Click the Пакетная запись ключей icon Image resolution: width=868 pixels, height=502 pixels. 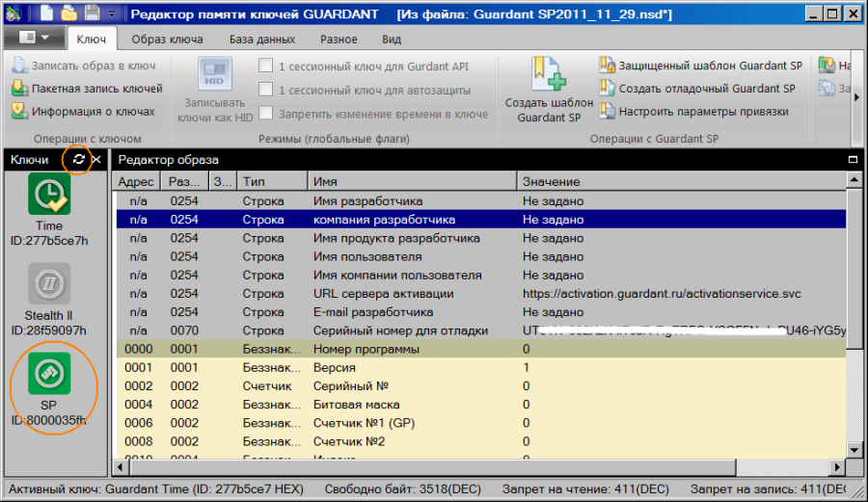tap(18, 89)
